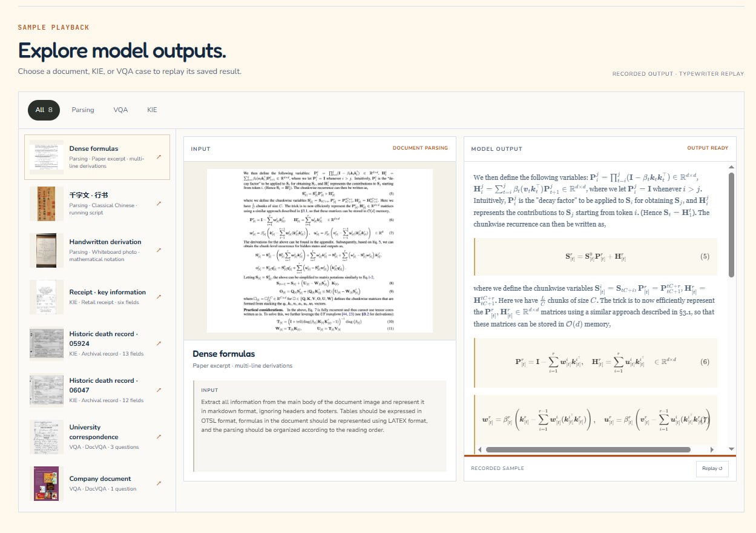Click the 'Historic death record · 05924' title
Viewport: 756px width, 533px height.
[x=104, y=339]
